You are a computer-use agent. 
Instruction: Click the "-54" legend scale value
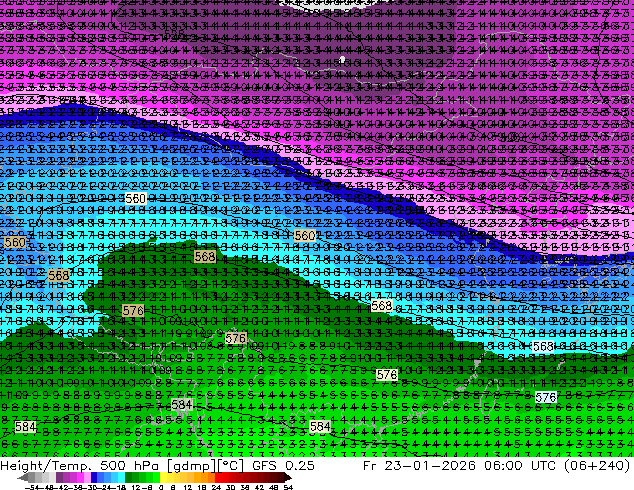click(32, 488)
